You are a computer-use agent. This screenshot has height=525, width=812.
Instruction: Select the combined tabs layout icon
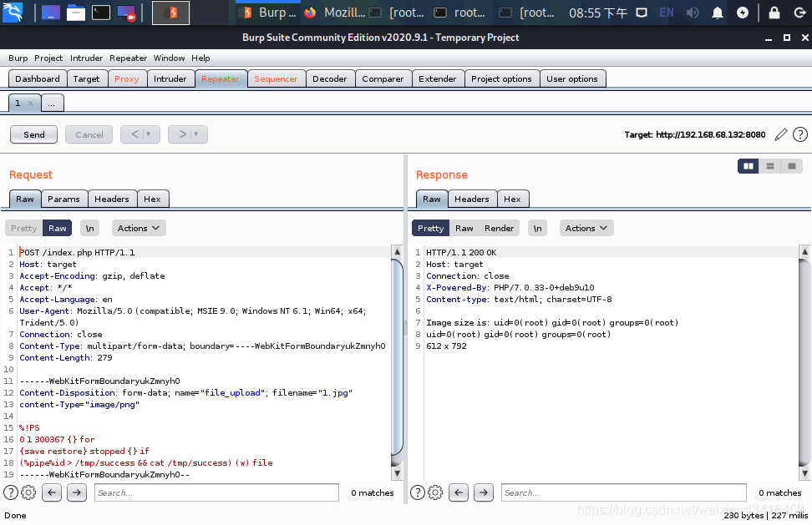click(x=791, y=166)
